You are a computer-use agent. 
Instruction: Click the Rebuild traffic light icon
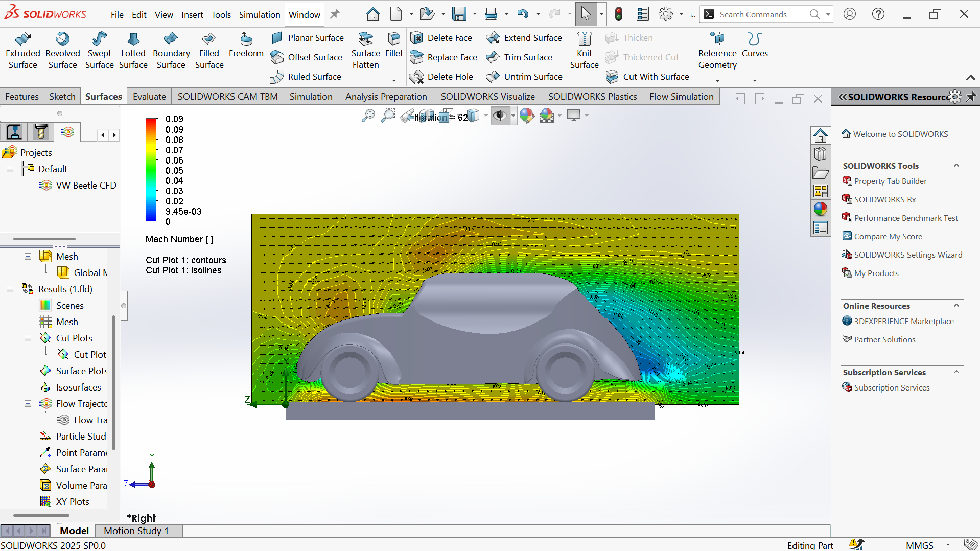coord(619,14)
